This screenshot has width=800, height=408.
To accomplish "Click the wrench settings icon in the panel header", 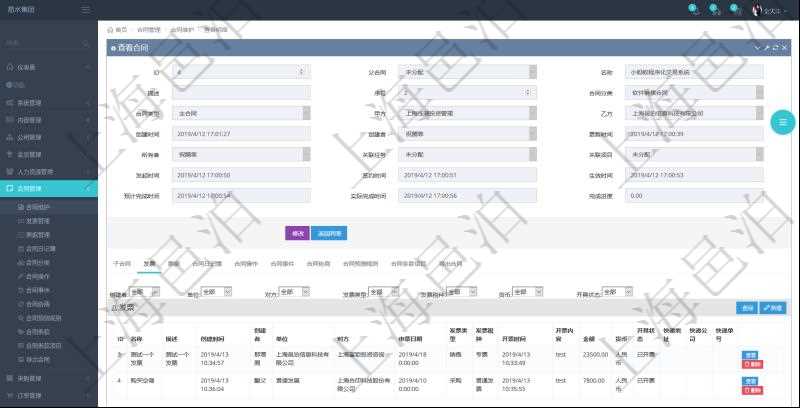I will click(766, 47).
